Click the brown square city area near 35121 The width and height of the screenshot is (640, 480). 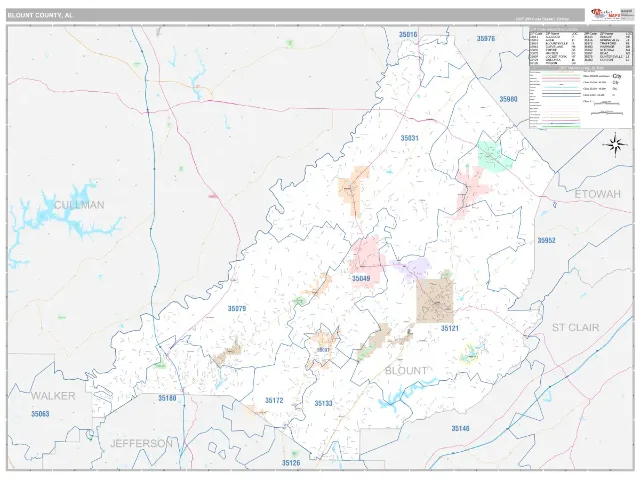click(435, 301)
